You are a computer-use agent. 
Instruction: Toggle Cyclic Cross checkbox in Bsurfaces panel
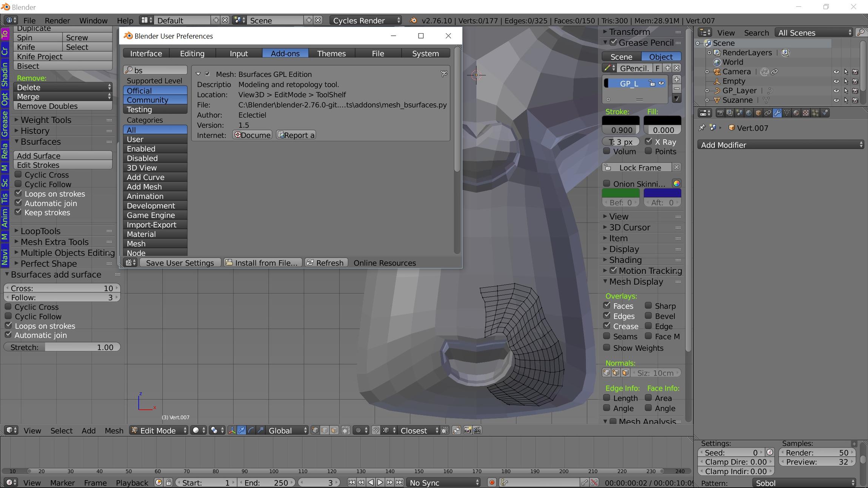point(18,174)
